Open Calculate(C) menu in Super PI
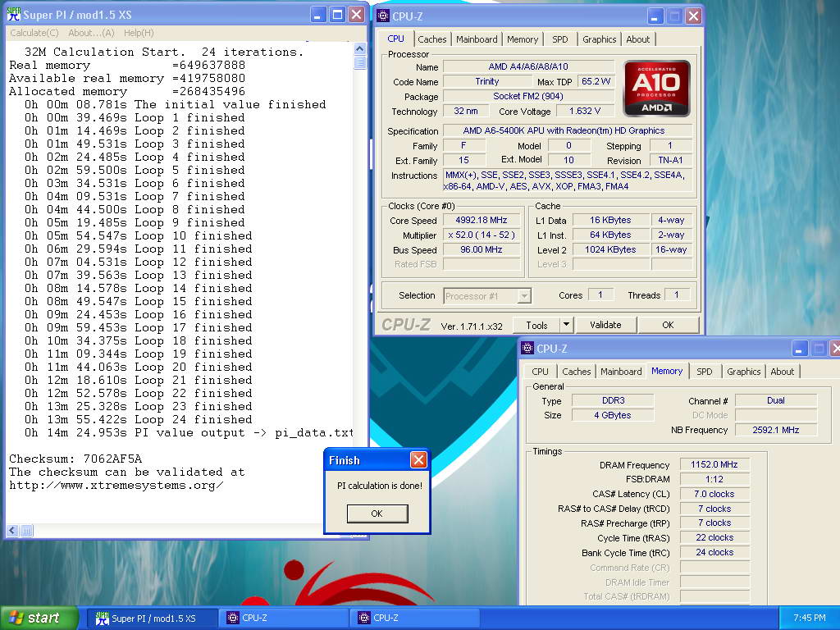The height and width of the screenshot is (630, 840). [34, 33]
